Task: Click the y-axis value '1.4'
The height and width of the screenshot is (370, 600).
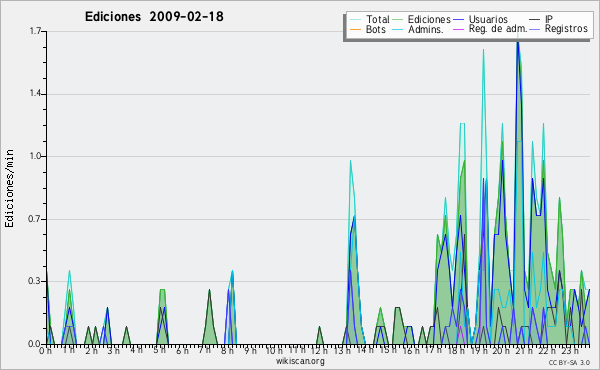Action: (35, 94)
